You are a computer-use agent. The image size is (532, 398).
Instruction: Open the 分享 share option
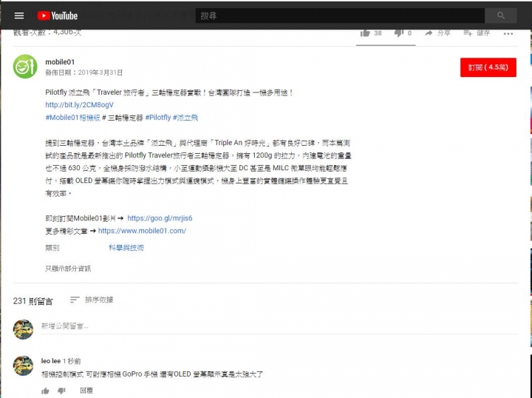437,33
